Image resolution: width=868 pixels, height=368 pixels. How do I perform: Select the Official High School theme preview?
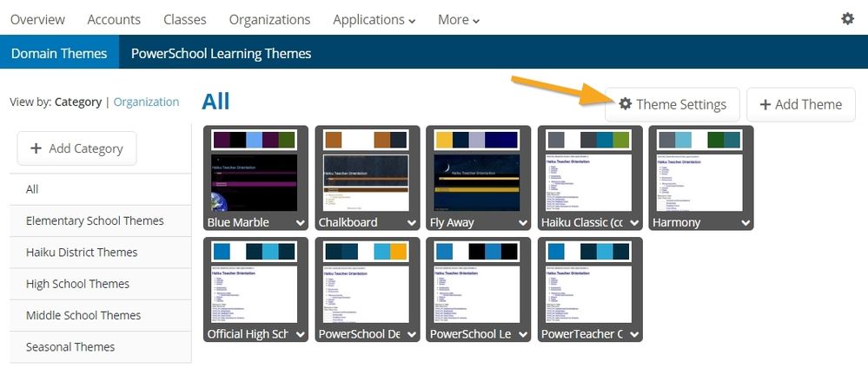(x=255, y=294)
